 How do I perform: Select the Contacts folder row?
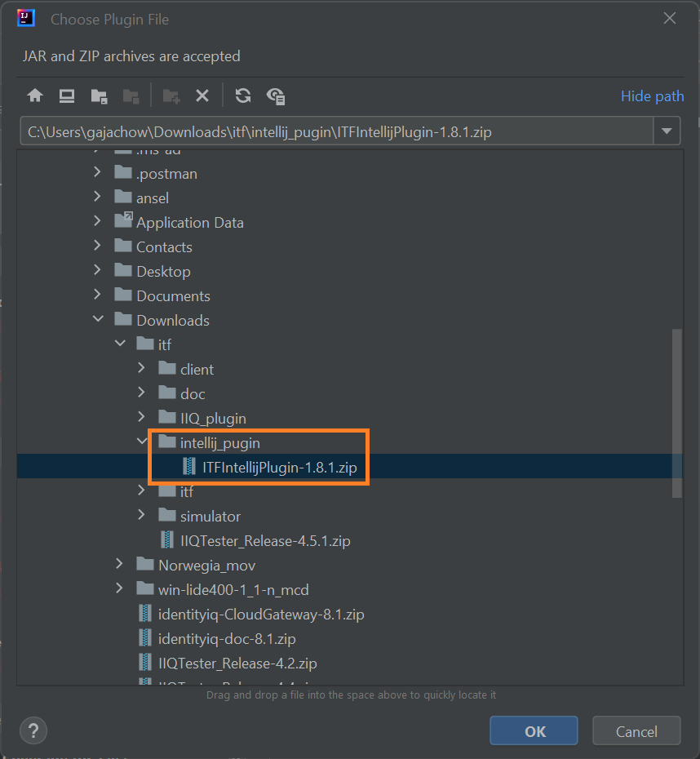click(349, 246)
